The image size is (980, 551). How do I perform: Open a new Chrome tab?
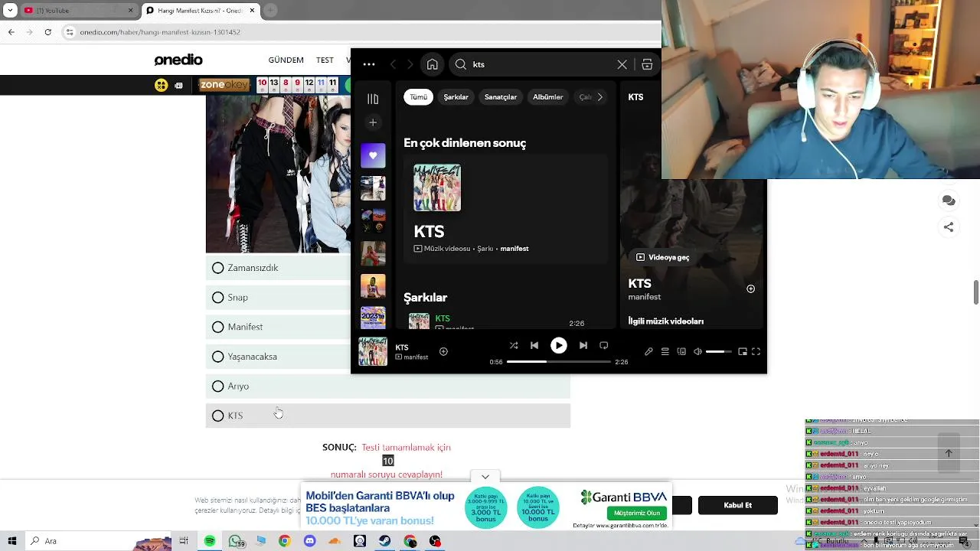point(271,11)
